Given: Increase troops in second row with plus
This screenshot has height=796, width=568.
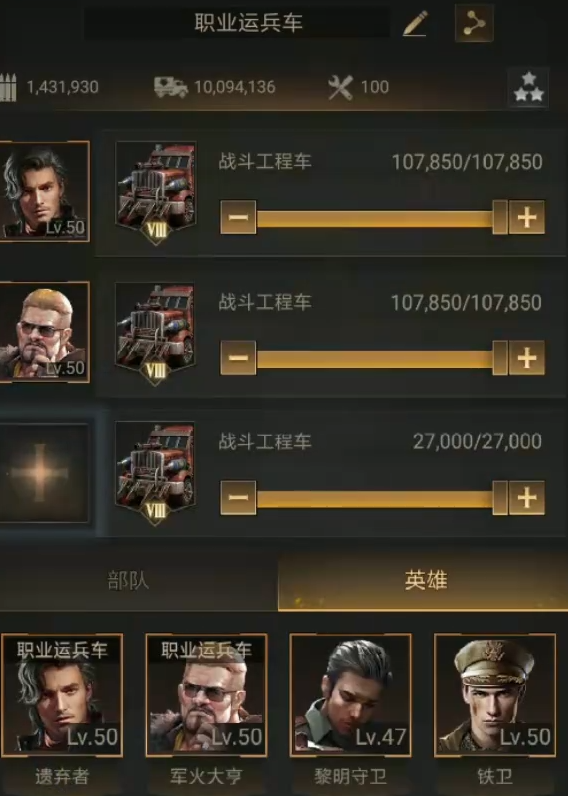Looking at the screenshot, I should click(x=527, y=358).
